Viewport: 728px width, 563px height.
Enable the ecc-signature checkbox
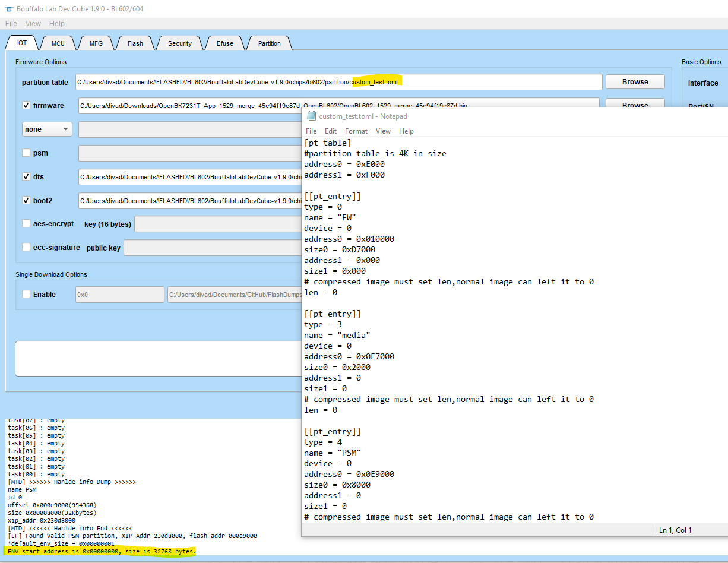[26, 248]
